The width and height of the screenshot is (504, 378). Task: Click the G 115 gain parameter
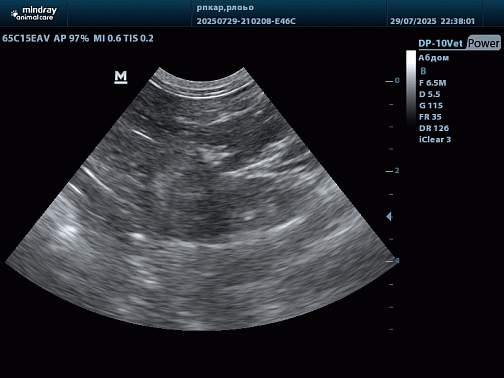click(431, 106)
